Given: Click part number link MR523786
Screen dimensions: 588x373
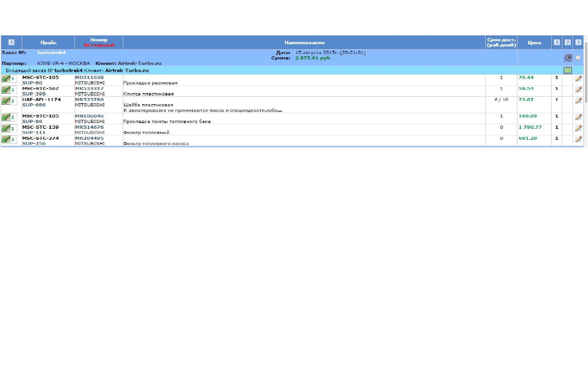Looking at the screenshot, I should [x=89, y=99].
